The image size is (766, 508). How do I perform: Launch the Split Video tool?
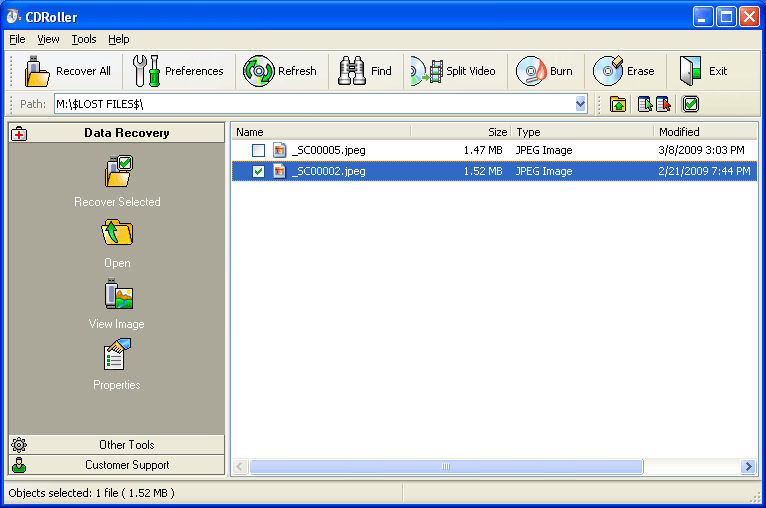point(427,71)
